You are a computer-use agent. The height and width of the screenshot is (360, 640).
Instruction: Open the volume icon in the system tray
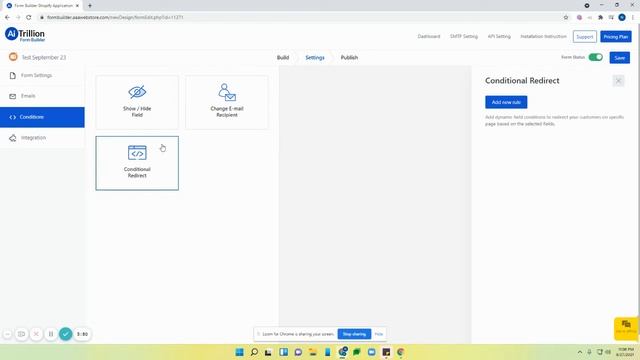(x=608, y=352)
